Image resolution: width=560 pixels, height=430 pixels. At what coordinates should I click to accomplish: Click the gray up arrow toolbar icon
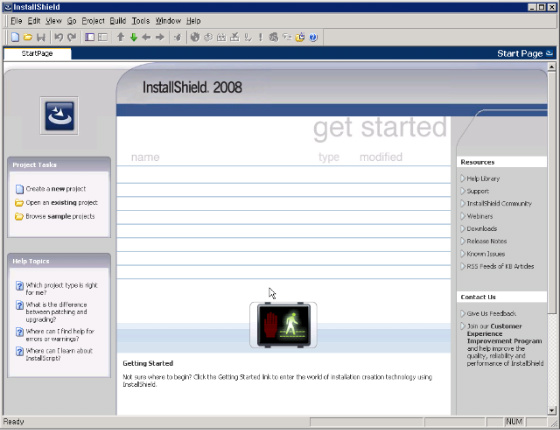coord(120,37)
